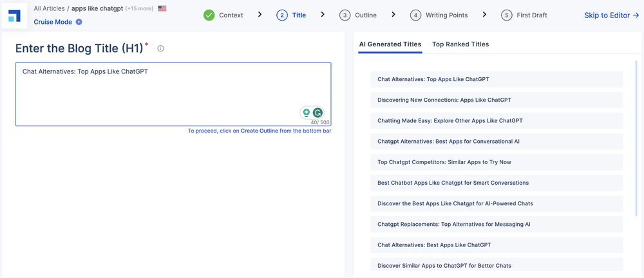Click the Cruise Mode link
This screenshot has width=644, height=278.
(53, 22)
